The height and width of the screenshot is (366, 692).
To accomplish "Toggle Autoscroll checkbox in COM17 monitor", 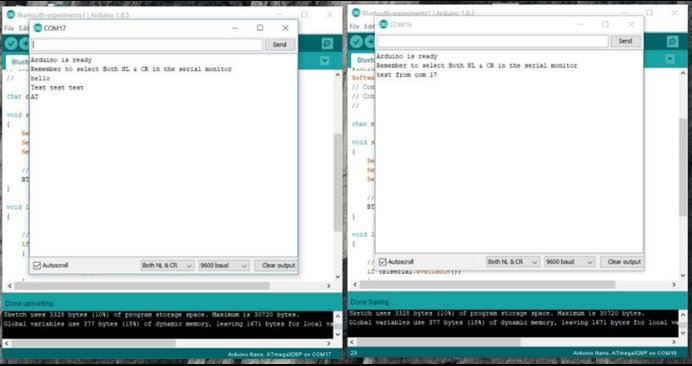I will 37,265.
